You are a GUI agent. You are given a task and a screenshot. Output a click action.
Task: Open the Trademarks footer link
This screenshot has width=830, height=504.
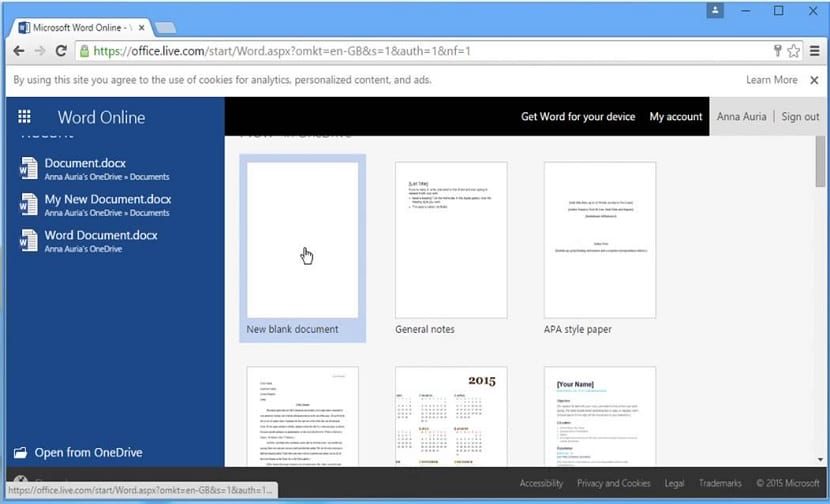(720, 483)
